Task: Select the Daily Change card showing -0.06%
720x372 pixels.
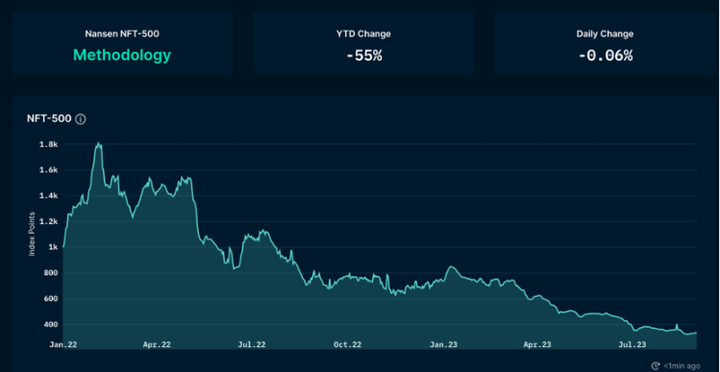Action: 605,43
